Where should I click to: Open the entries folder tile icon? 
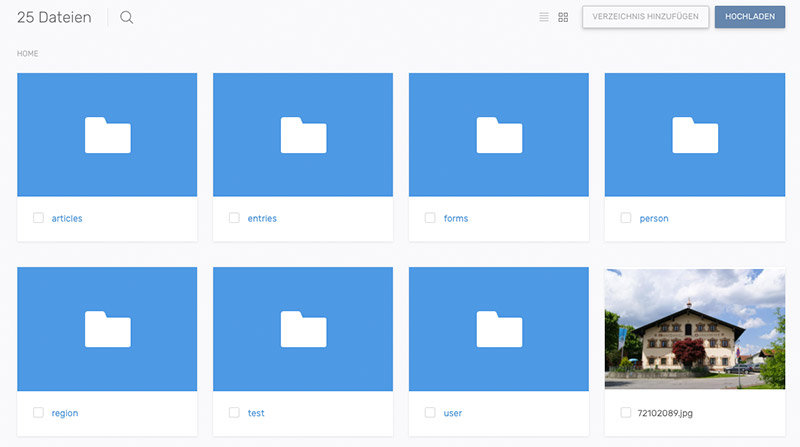click(x=303, y=135)
